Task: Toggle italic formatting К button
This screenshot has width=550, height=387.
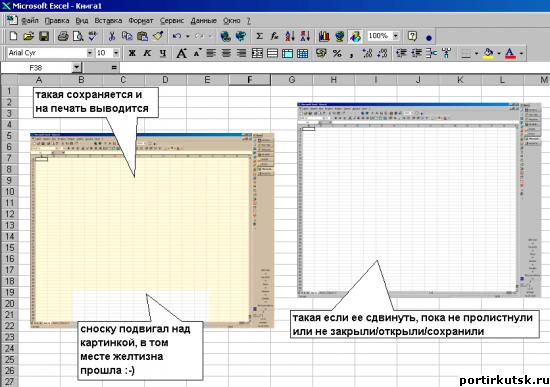Action: (x=147, y=53)
